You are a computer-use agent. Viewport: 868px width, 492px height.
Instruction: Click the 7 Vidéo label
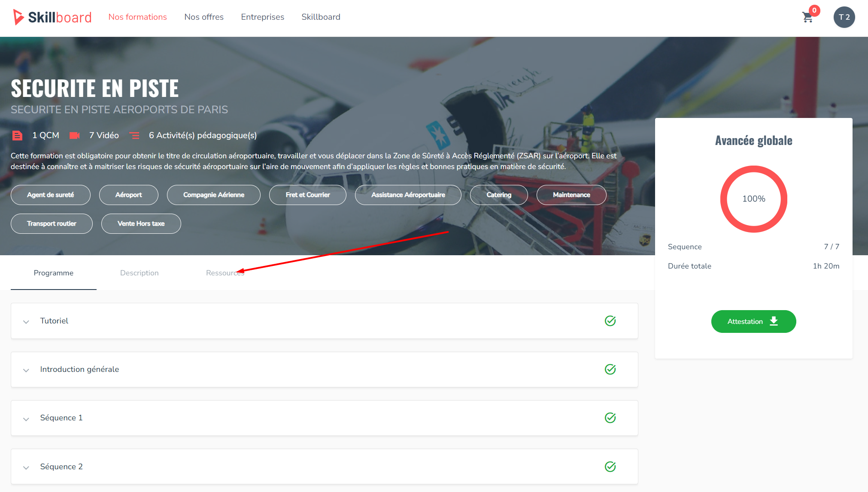pos(104,136)
